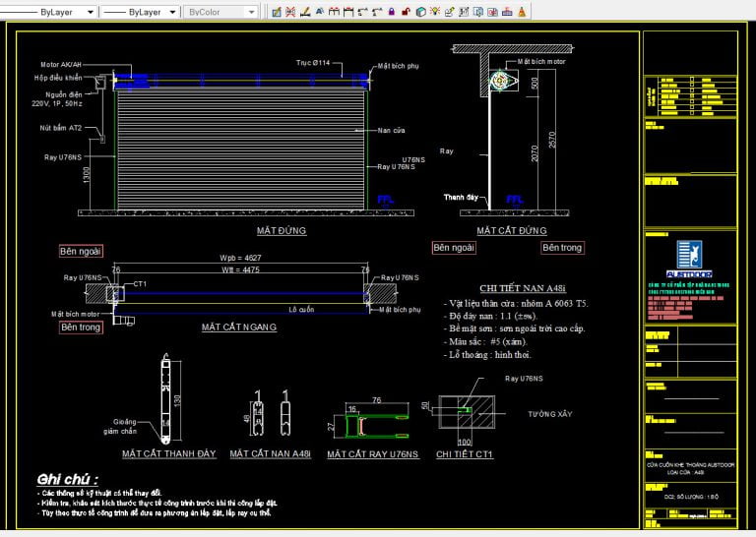
Task: Select the Wpb = 4627 dimension text
Action: pyautogui.click(x=240, y=258)
